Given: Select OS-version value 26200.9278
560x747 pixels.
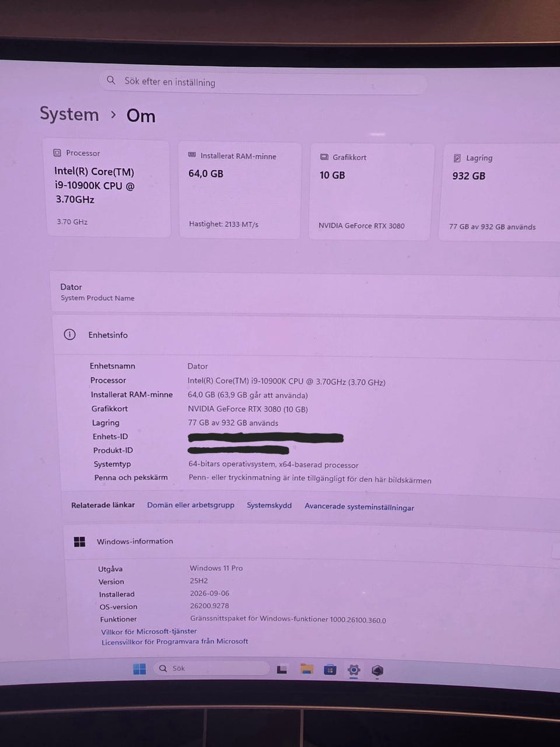Looking at the screenshot, I should pyautogui.click(x=209, y=606).
